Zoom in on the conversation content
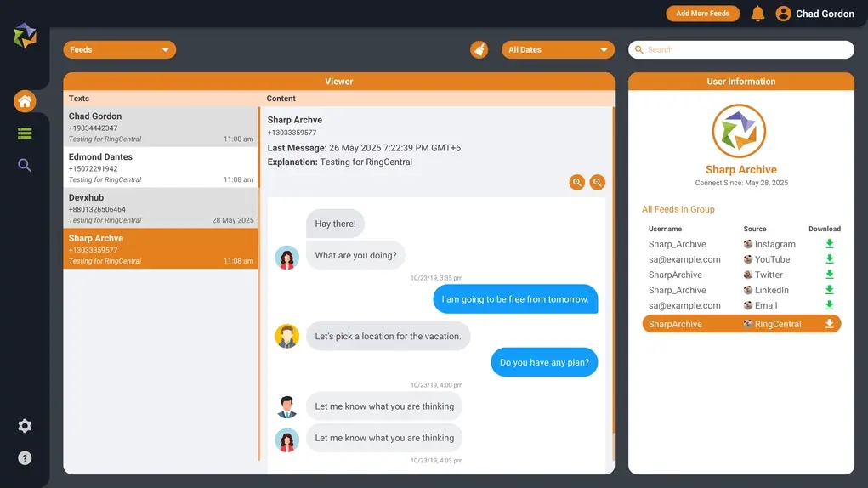 pos(577,182)
